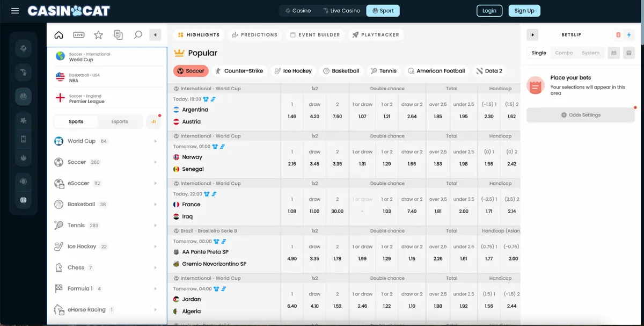Expand the World Cup sports category
This screenshot has height=326, width=644.
(x=106, y=141)
